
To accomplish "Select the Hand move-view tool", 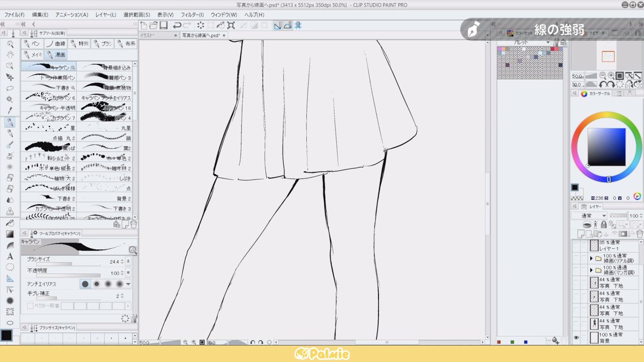I will coord(10,55).
